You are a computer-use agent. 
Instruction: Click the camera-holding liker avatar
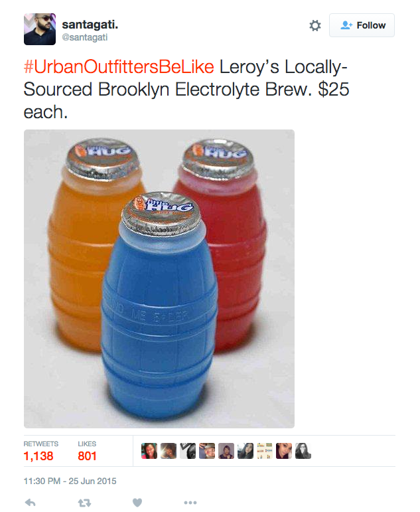188,451
